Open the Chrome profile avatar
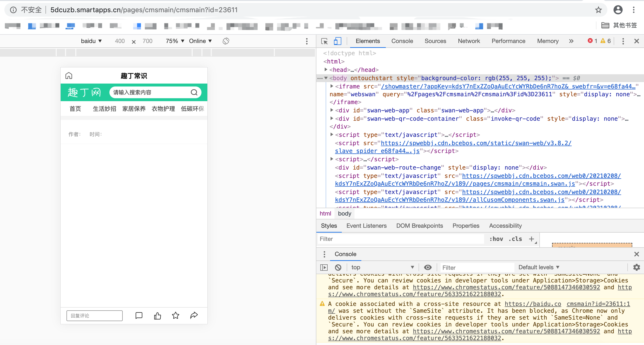Image resolution: width=644 pixels, height=345 pixels. click(x=618, y=10)
